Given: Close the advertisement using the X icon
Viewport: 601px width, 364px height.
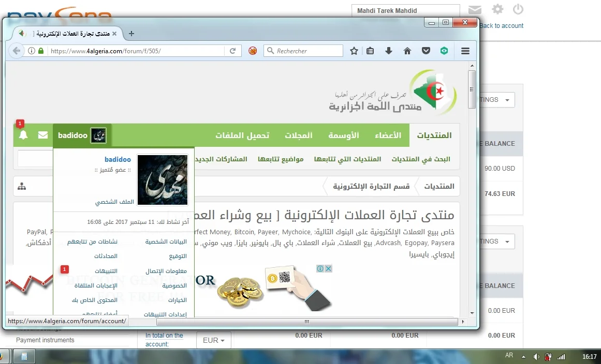Looking at the screenshot, I should click(x=328, y=269).
